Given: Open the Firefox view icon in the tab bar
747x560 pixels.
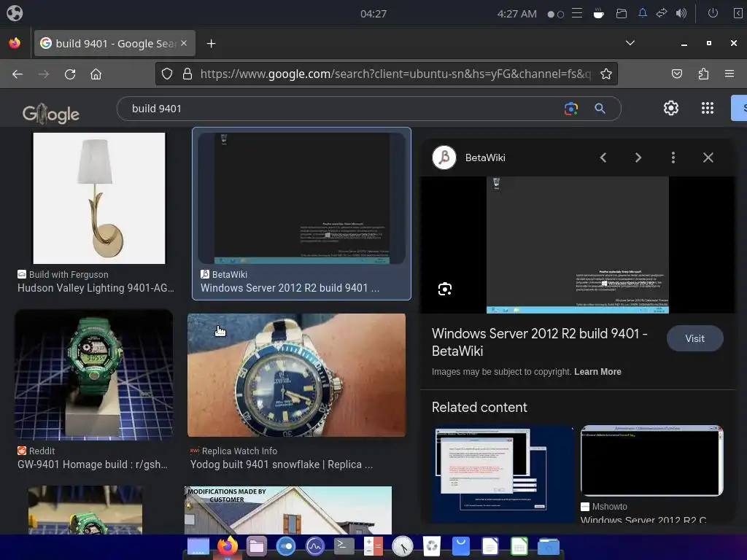Looking at the screenshot, I should [15, 43].
